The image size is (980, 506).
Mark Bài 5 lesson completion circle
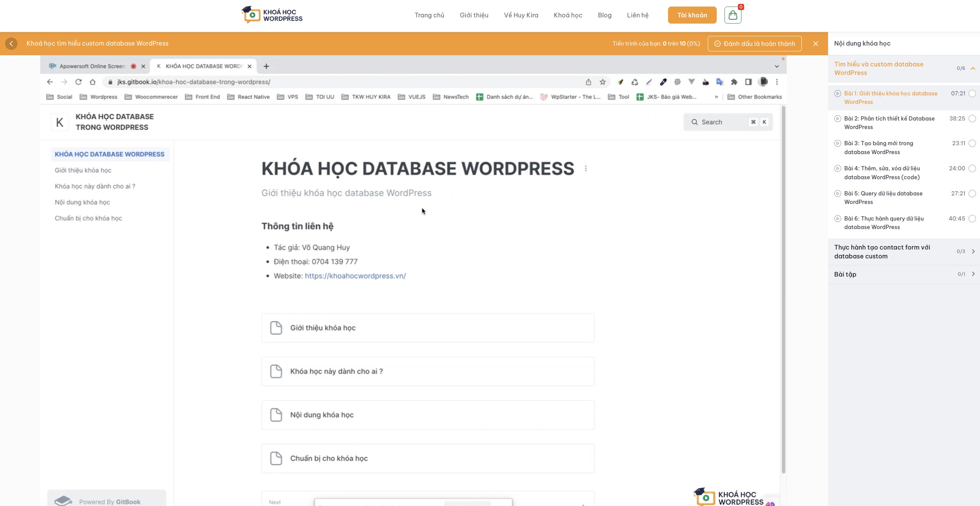point(972,194)
